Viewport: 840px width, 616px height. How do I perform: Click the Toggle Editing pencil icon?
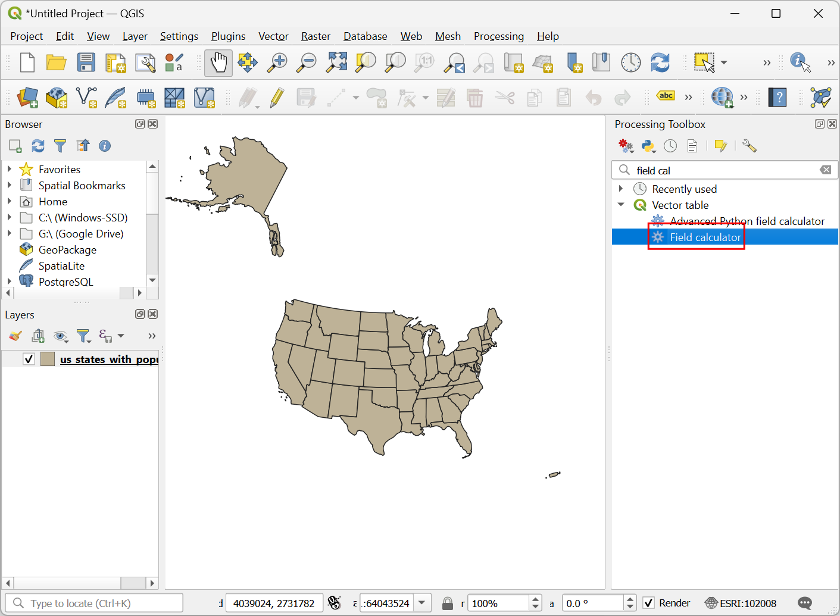(x=277, y=98)
